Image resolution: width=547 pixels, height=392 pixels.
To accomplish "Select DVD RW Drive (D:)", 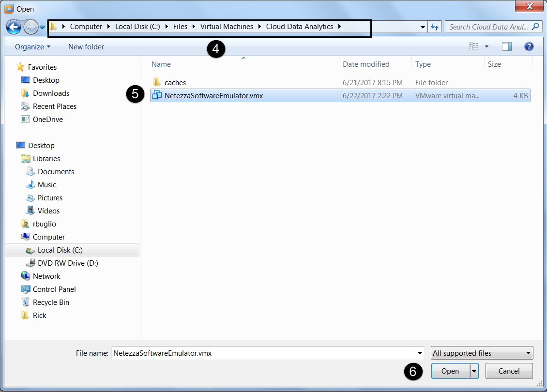I will point(68,263).
